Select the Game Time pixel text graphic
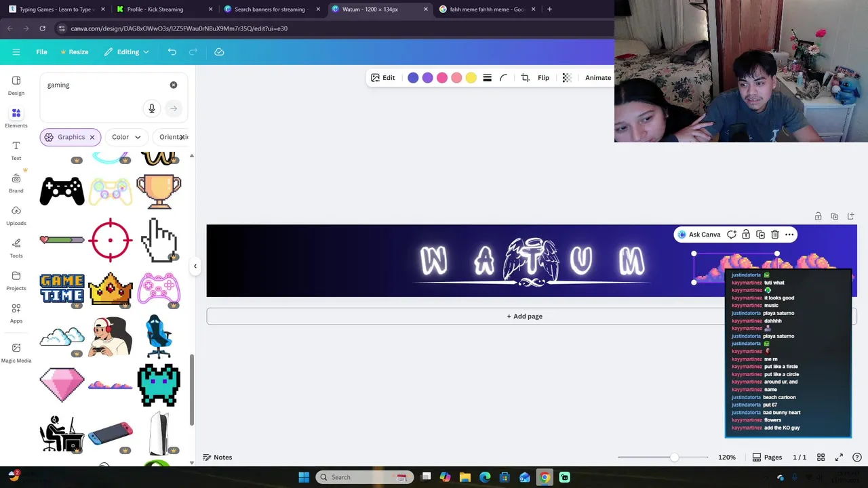Screen dimensions: 868x488 click(x=62, y=289)
